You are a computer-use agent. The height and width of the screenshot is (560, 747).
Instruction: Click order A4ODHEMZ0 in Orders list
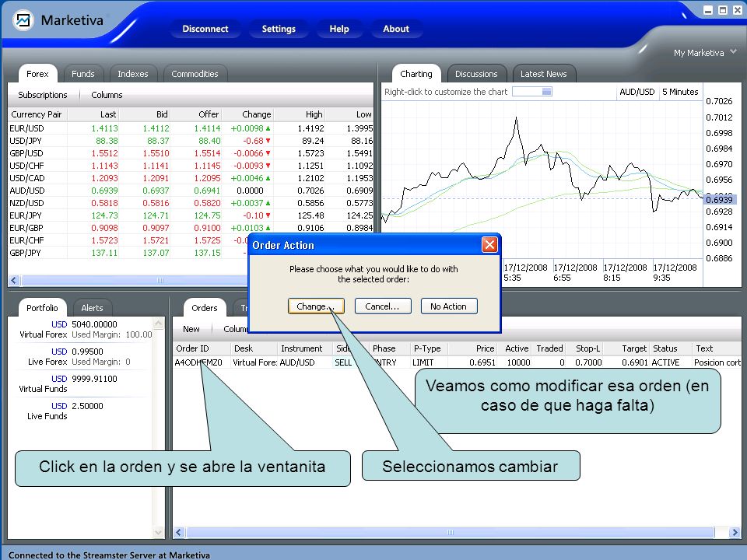point(198,362)
